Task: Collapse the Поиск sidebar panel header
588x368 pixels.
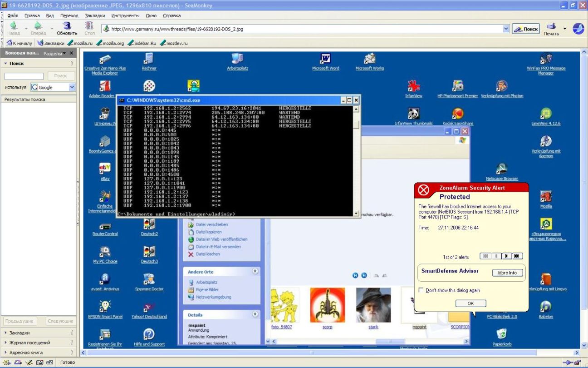Action: pos(38,64)
